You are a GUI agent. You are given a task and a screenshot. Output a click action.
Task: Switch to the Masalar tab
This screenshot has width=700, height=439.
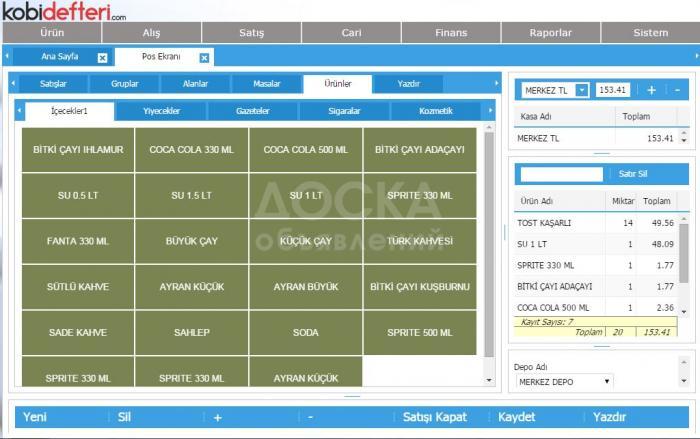click(267, 84)
